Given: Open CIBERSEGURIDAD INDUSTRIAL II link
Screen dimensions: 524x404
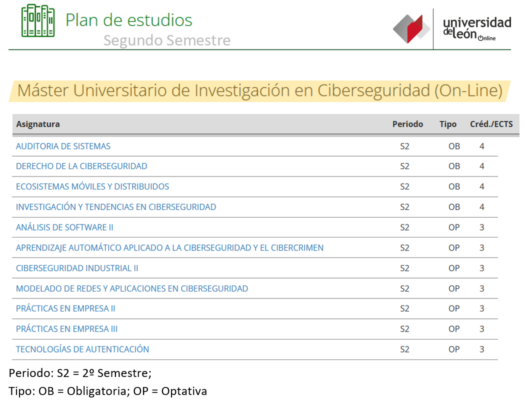Looking at the screenshot, I should click(x=77, y=268).
